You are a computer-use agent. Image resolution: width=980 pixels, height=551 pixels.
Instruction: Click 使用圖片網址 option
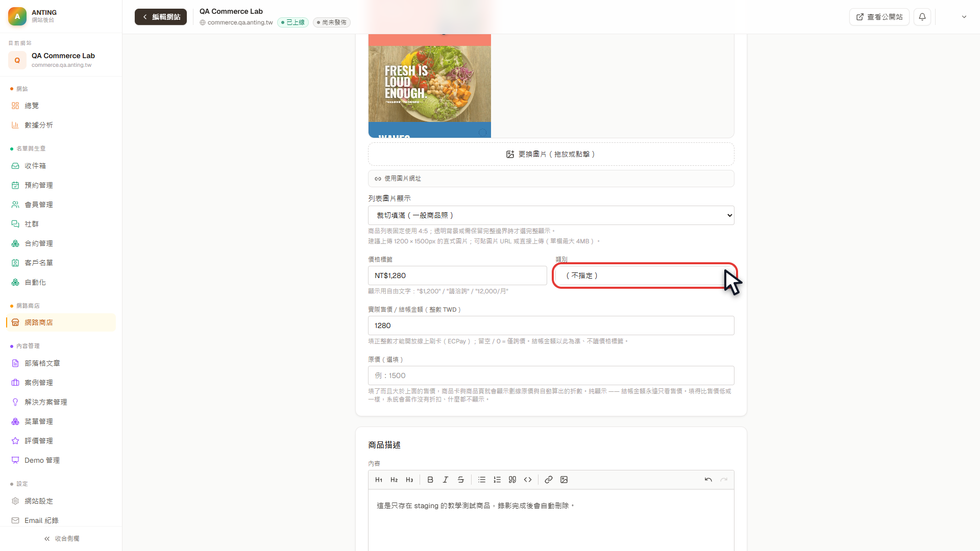(551, 179)
